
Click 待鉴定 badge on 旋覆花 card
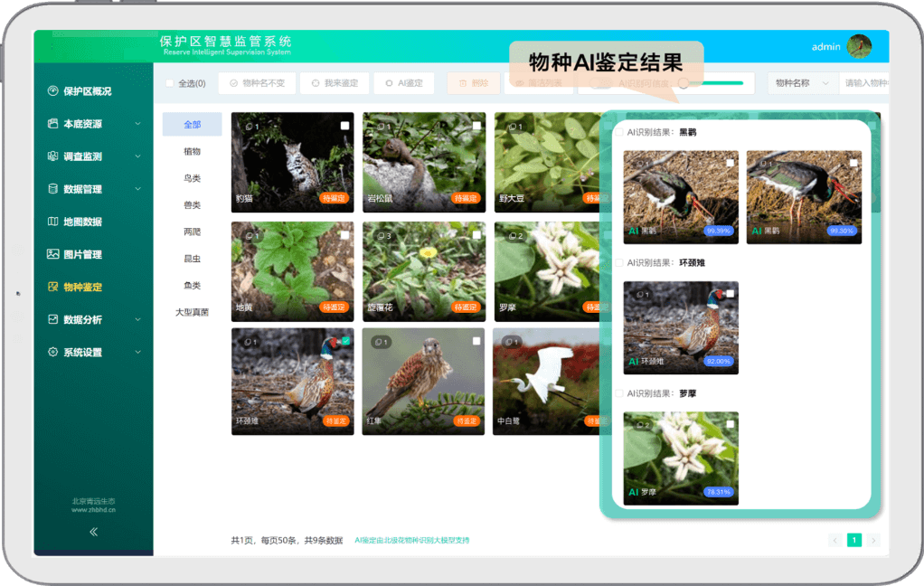467,307
